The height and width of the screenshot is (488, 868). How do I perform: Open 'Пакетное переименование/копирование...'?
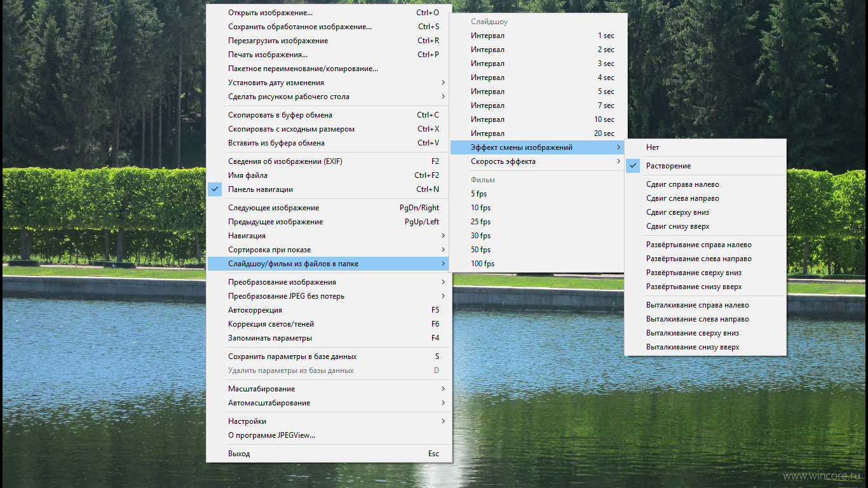click(x=329, y=69)
